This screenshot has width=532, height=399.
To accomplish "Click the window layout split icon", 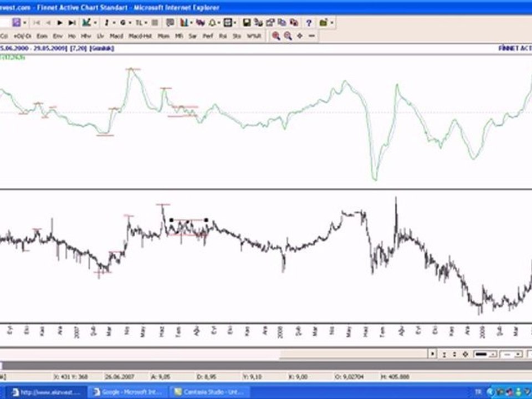I will coord(228,23).
